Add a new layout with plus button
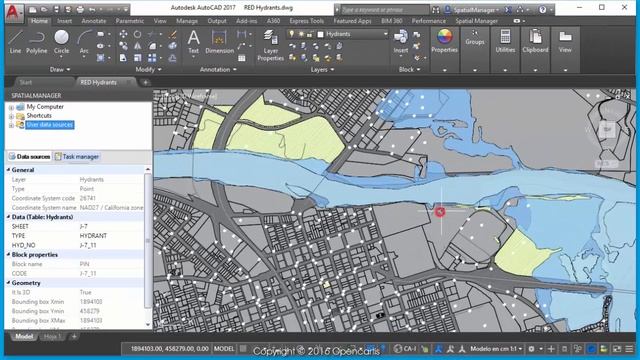The height and width of the screenshot is (360, 640). (74, 337)
